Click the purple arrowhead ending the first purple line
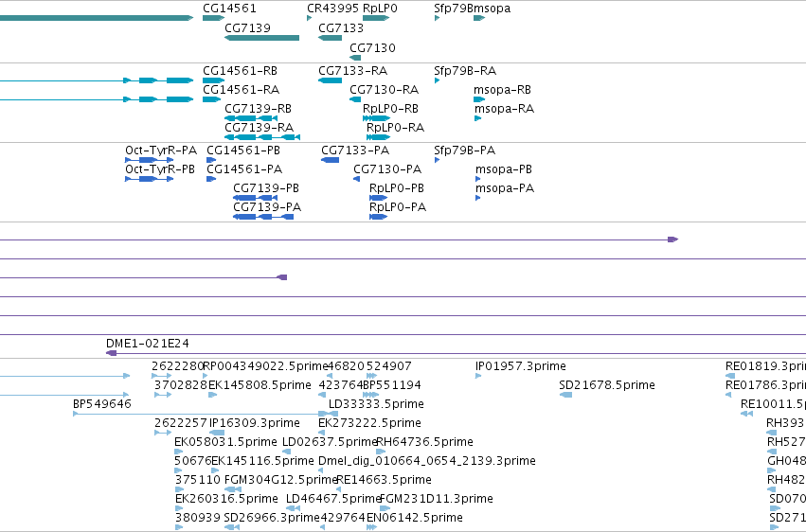 pyautogui.click(x=672, y=239)
